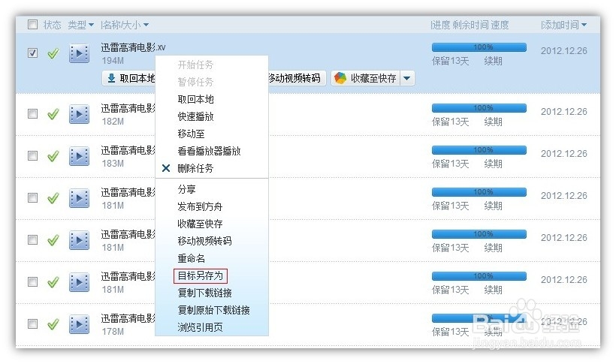
Task: Click the video file icon of the first task
Action: pyautogui.click(x=79, y=53)
